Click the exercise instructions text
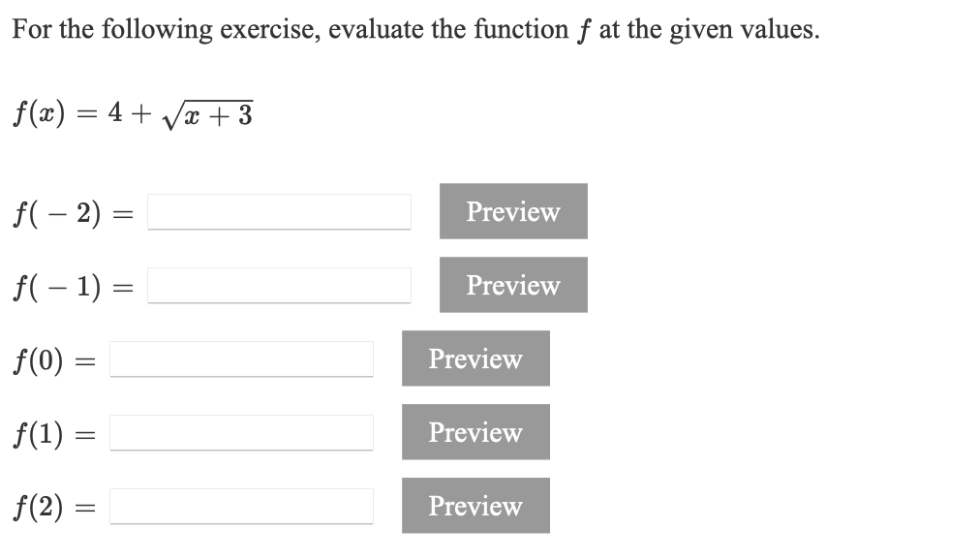 pyautogui.click(x=414, y=28)
